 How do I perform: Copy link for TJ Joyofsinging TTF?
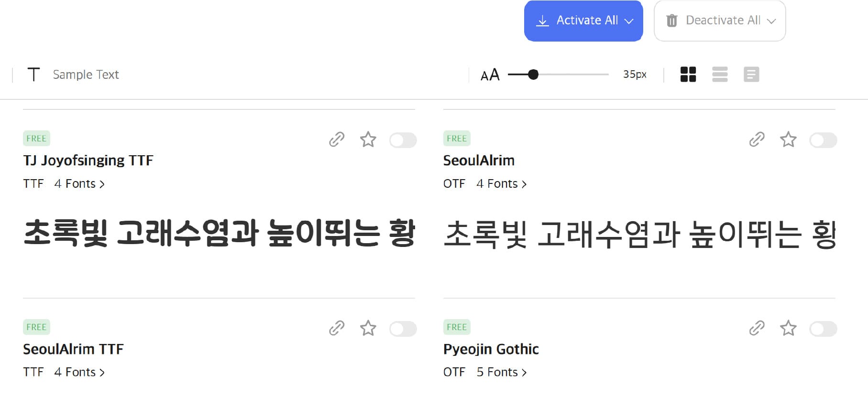337,139
